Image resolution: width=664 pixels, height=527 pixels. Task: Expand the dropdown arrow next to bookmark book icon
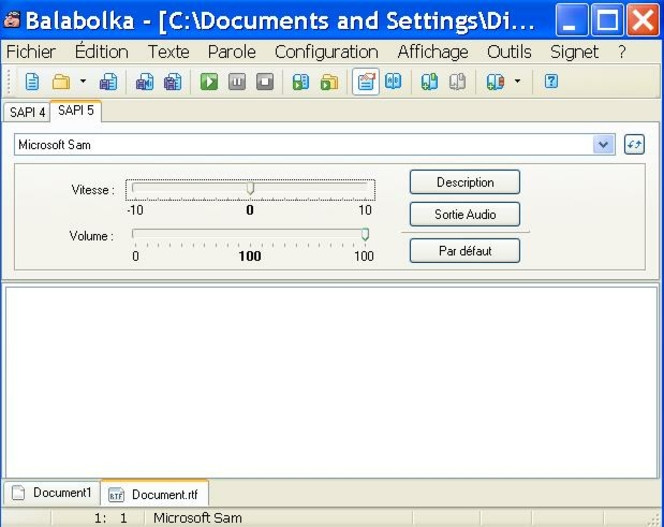(x=517, y=80)
